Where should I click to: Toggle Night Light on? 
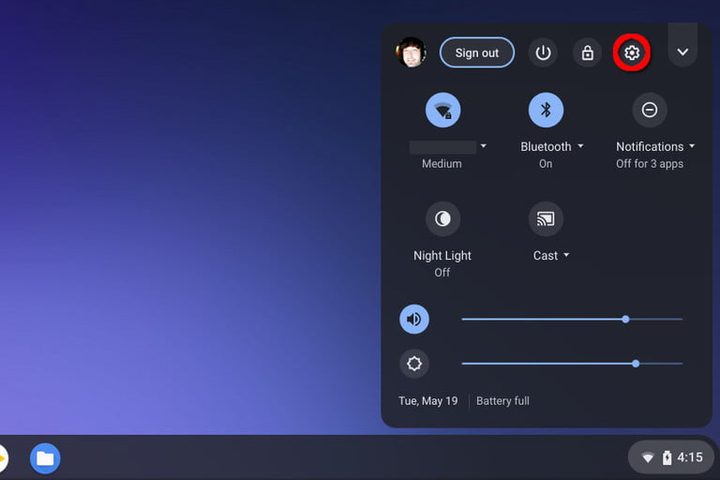[x=443, y=219]
